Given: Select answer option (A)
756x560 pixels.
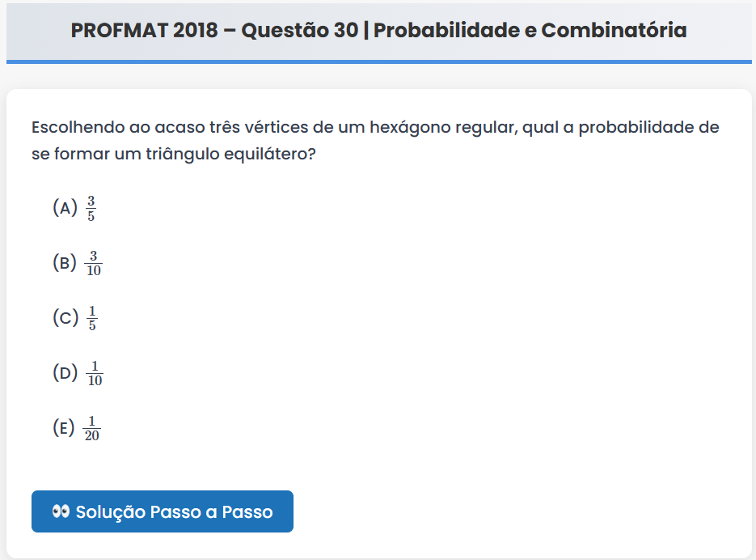Looking at the screenshot, I should coord(65,208).
